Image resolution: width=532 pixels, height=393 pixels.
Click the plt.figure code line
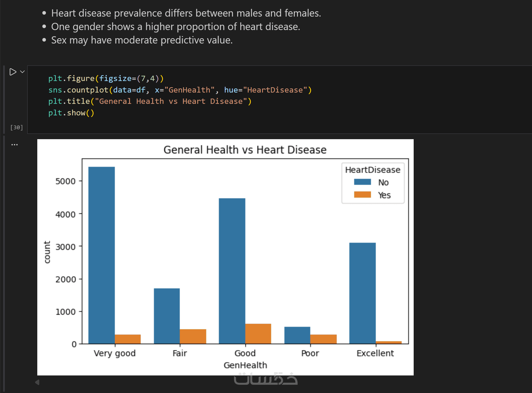[x=106, y=78]
